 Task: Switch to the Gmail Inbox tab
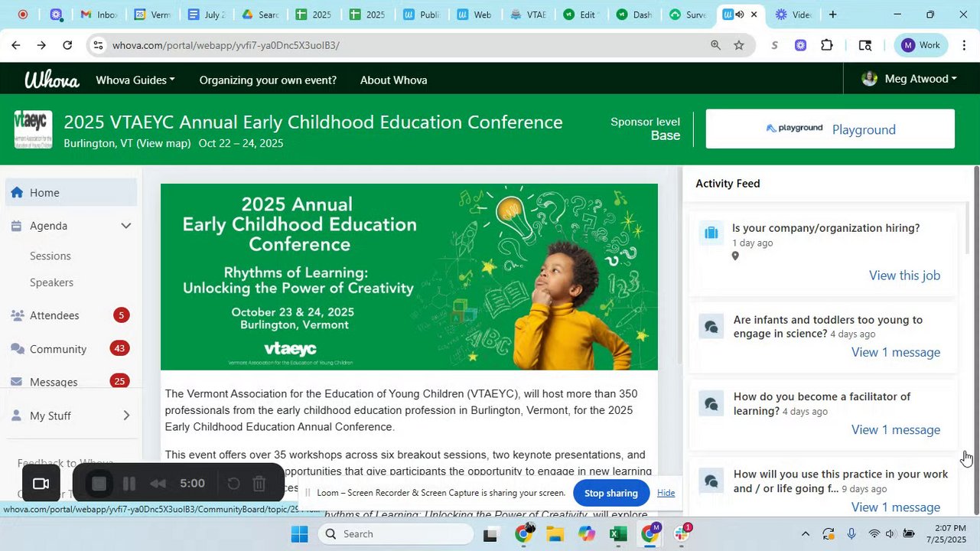tap(99, 15)
